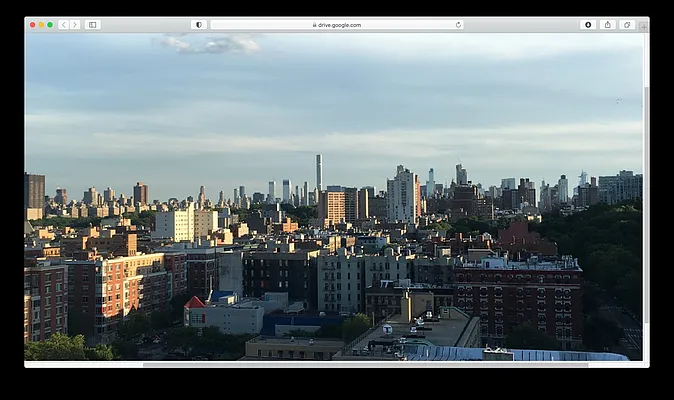Show the Safari sidebar
This screenshot has height=400, width=674.
92,25
